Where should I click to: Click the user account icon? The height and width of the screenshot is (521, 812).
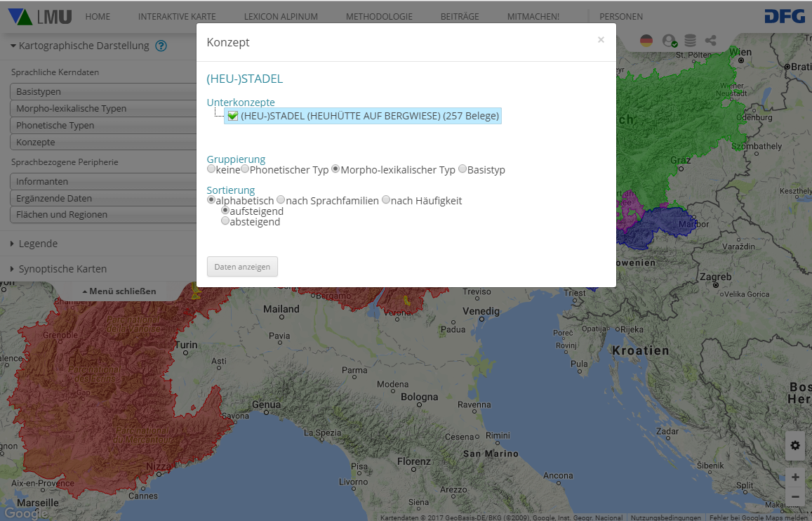tap(669, 41)
